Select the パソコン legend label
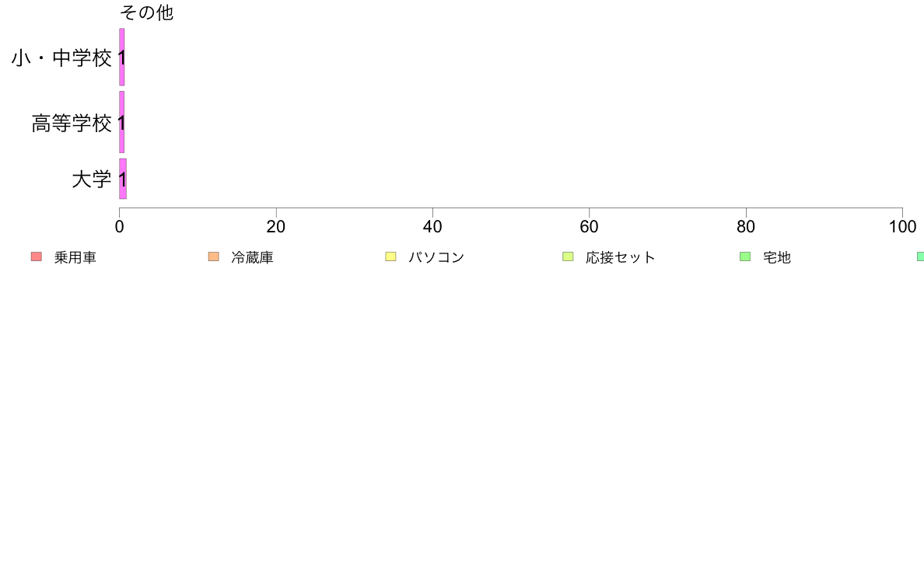Viewport: 924px width, 572px height. 436,257
